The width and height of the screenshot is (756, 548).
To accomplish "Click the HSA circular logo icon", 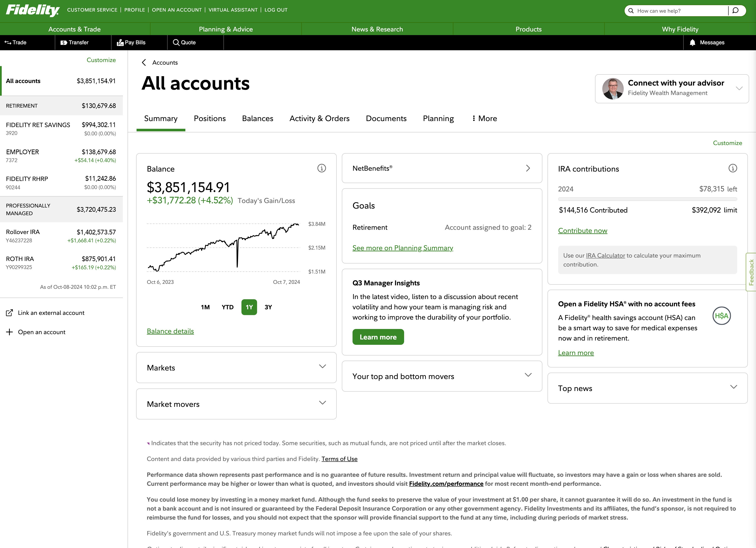I will 721,316.
